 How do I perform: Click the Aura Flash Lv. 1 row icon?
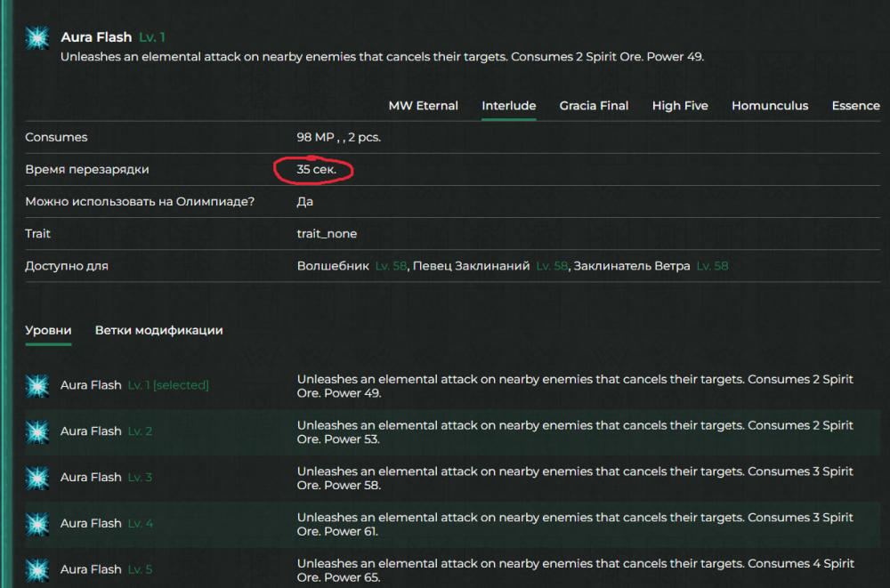(36, 386)
